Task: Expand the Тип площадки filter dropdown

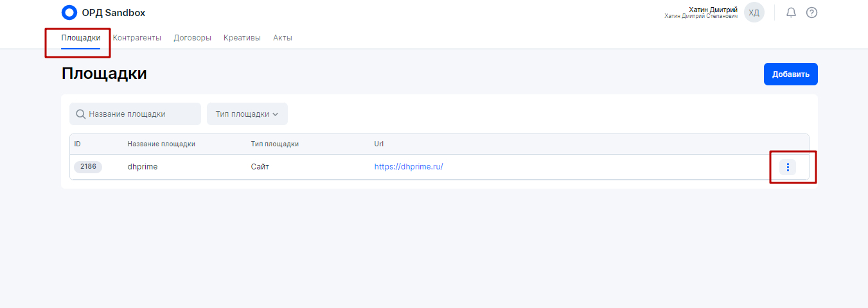Action: [x=247, y=114]
